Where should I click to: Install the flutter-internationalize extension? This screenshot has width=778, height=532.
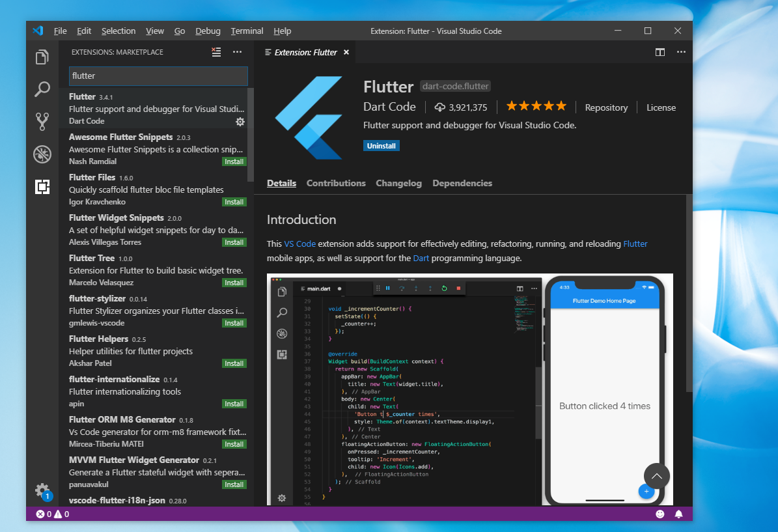coord(234,404)
